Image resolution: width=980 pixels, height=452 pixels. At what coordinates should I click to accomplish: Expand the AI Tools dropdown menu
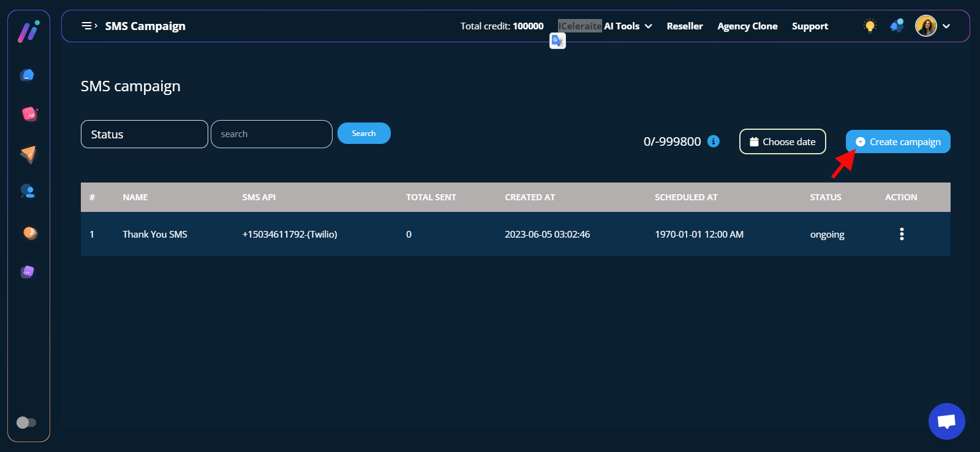628,26
